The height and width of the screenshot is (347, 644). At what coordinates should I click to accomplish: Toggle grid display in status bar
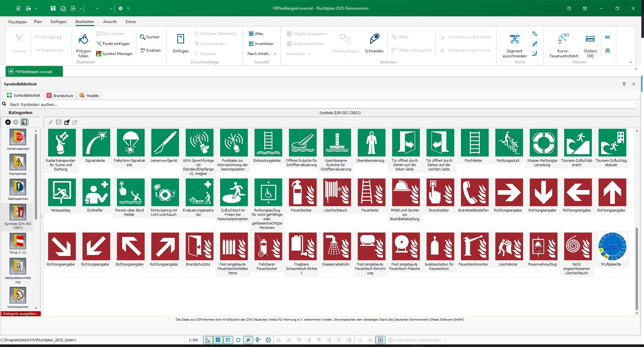(x=228, y=340)
